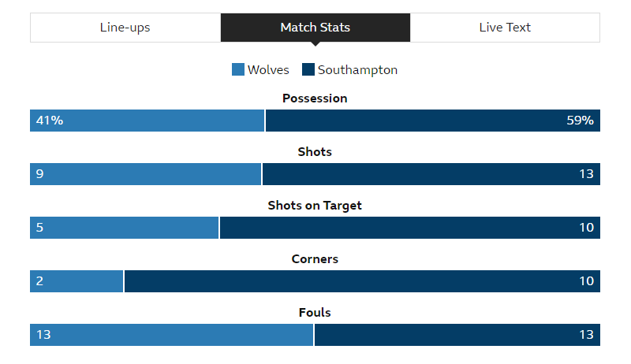The width and height of the screenshot is (631, 364).
Task: Select the Southampton Corners bar showing 10
Action: point(362,281)
